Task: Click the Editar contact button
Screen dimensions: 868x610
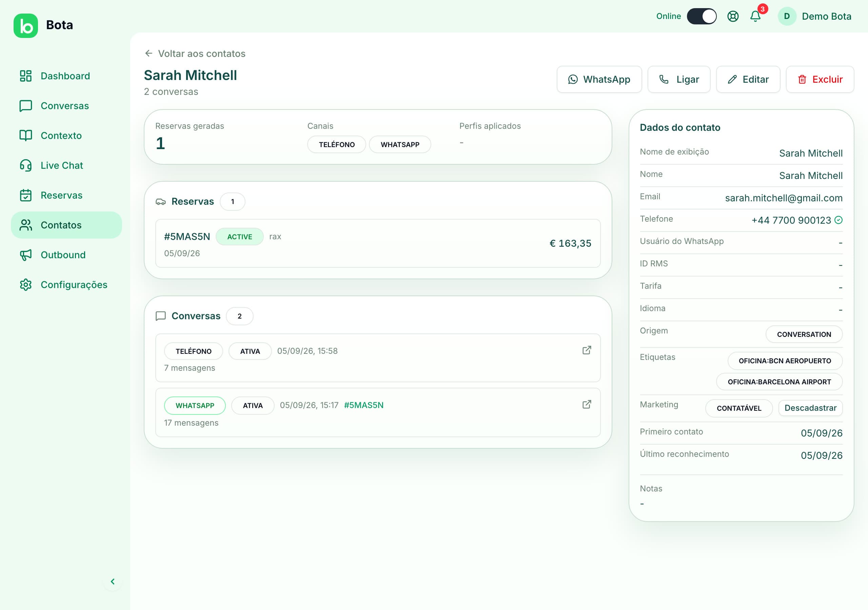Action: click(x=748, y=79)
